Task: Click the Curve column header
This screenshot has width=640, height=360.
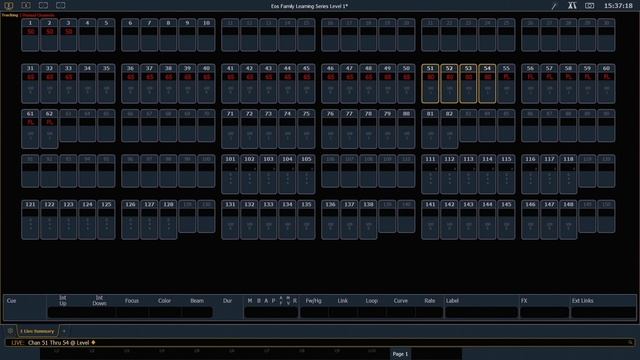Action: click(400, 300)
